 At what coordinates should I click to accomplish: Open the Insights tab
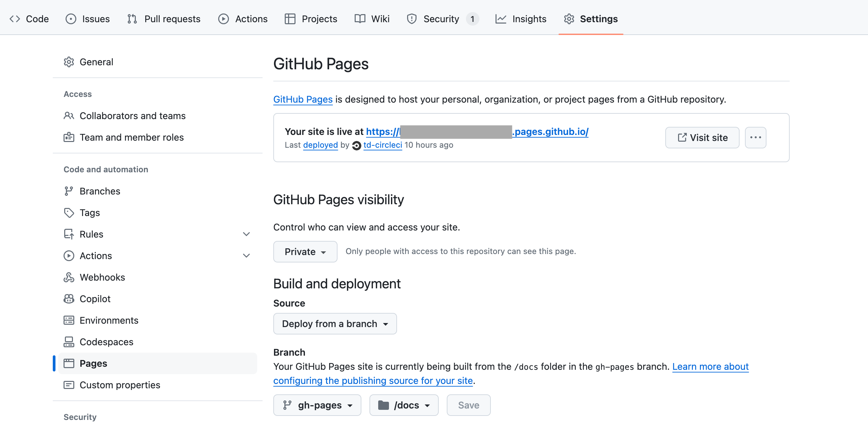click(529, 19)
